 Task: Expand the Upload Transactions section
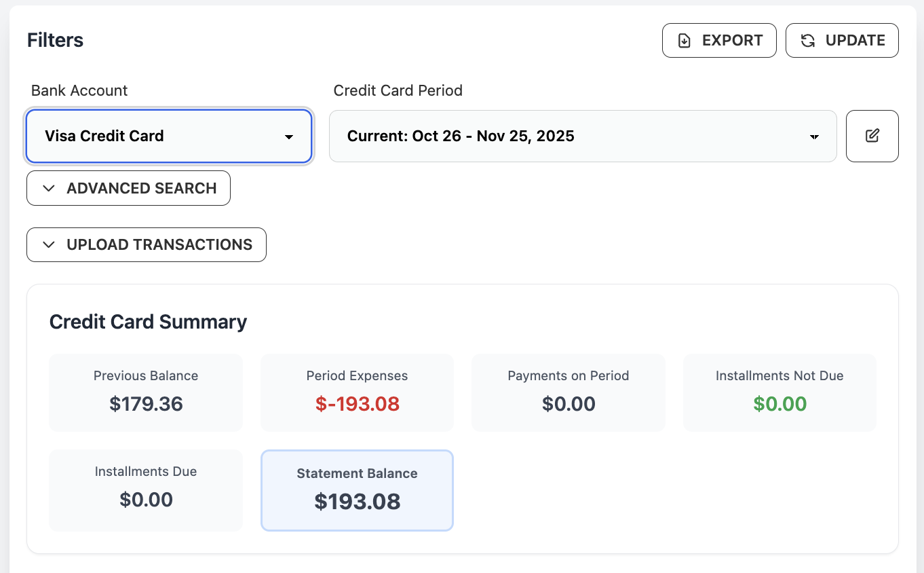pyautogui.click(x=146, y=244)
